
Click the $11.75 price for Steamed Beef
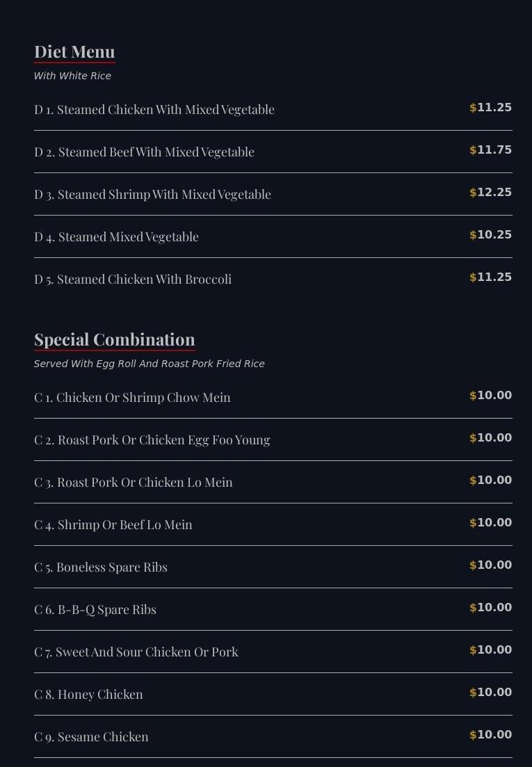tap(490, 150)
